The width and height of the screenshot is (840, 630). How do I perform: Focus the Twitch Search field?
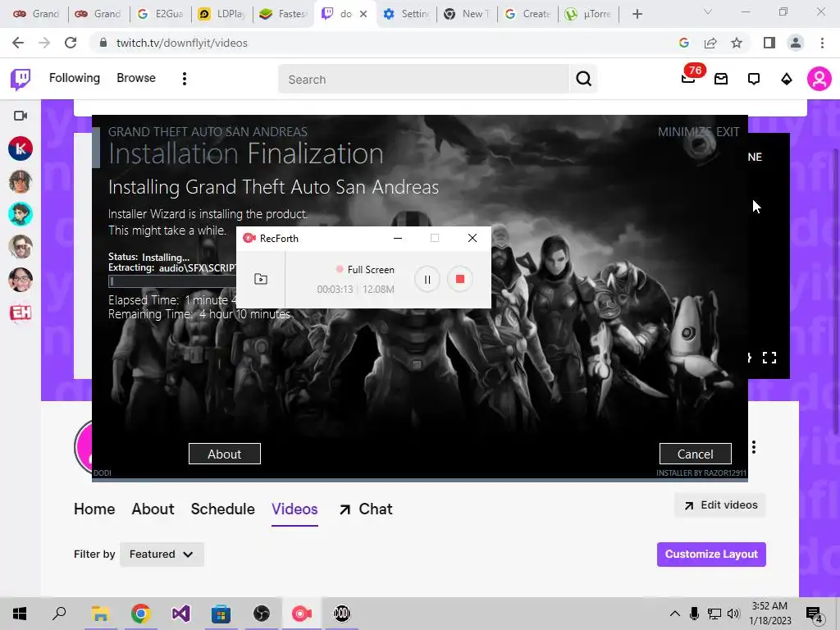point(423,80)
